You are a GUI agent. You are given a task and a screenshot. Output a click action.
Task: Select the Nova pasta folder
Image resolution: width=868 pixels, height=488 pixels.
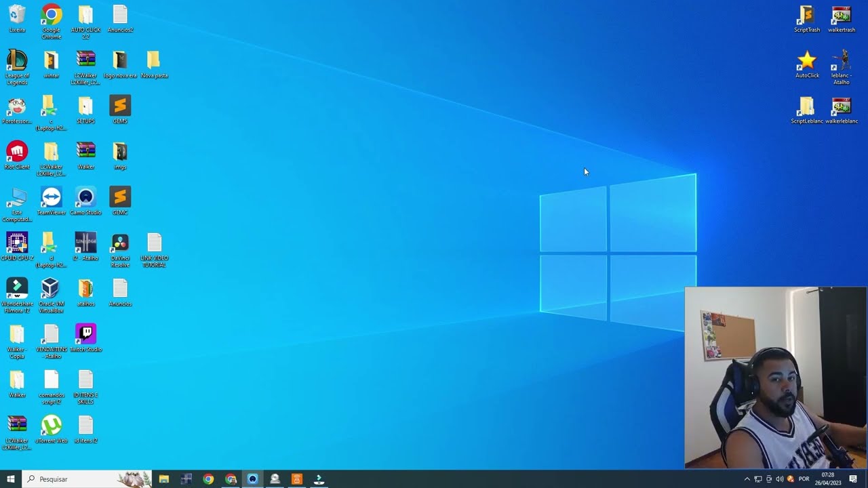(154, 64)
